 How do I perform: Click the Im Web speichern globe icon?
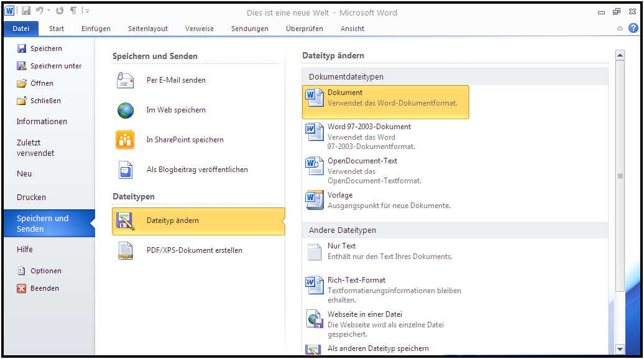click(x=126, y=111)
